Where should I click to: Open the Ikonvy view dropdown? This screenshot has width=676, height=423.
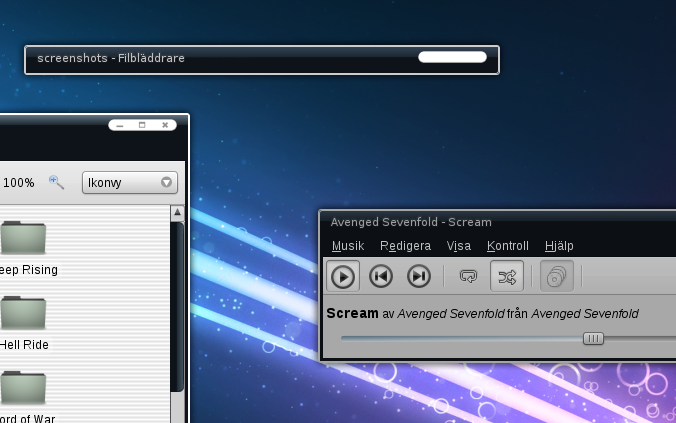[130, 182]
